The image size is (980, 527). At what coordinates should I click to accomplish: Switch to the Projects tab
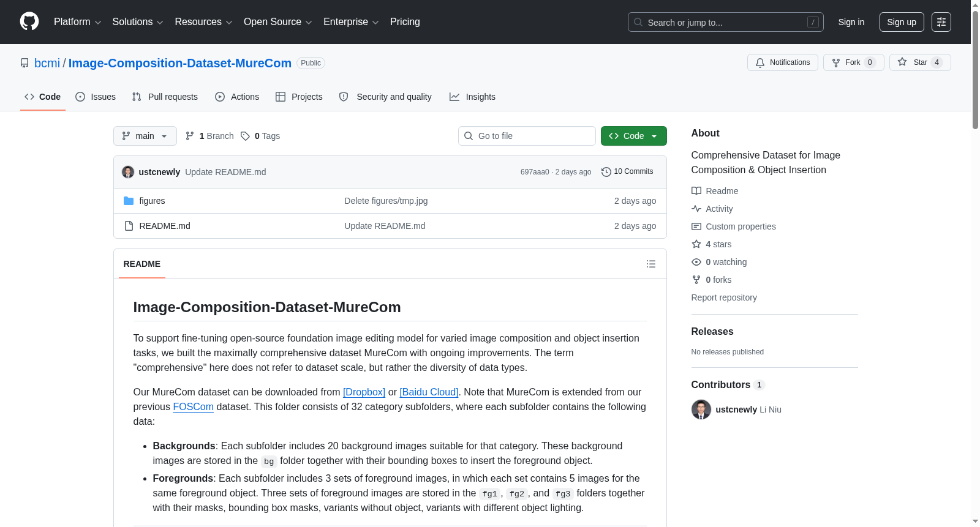[299, 97]
